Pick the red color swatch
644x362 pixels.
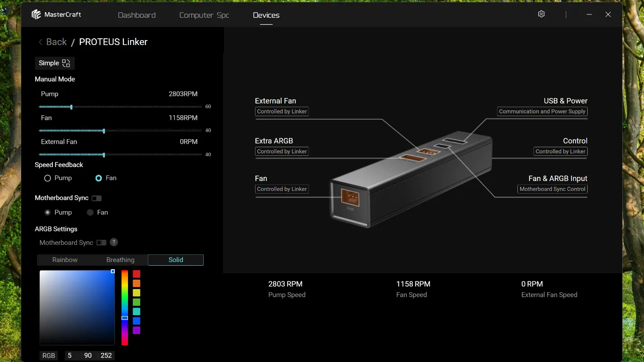click(137, 274)
